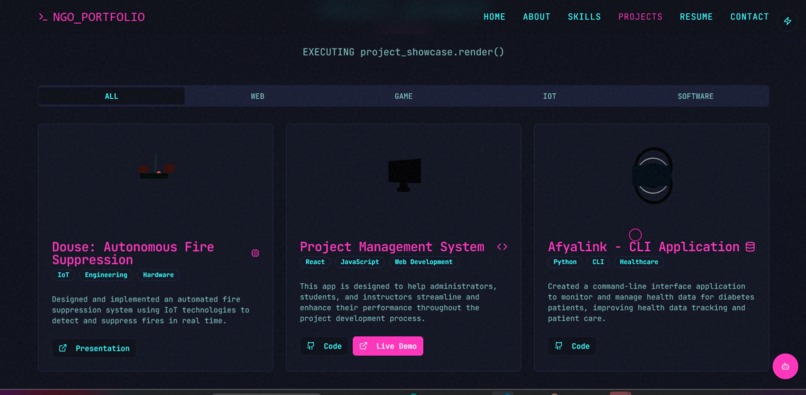This screenshot has width=806, height=395.
Task: Click the external link icon in Presentation
Action: [63, 348]
